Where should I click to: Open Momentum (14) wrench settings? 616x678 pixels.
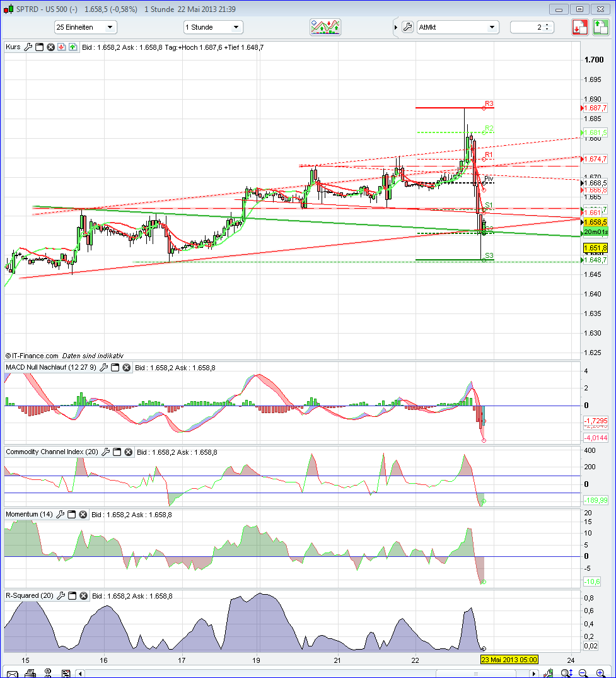(61, 515)
